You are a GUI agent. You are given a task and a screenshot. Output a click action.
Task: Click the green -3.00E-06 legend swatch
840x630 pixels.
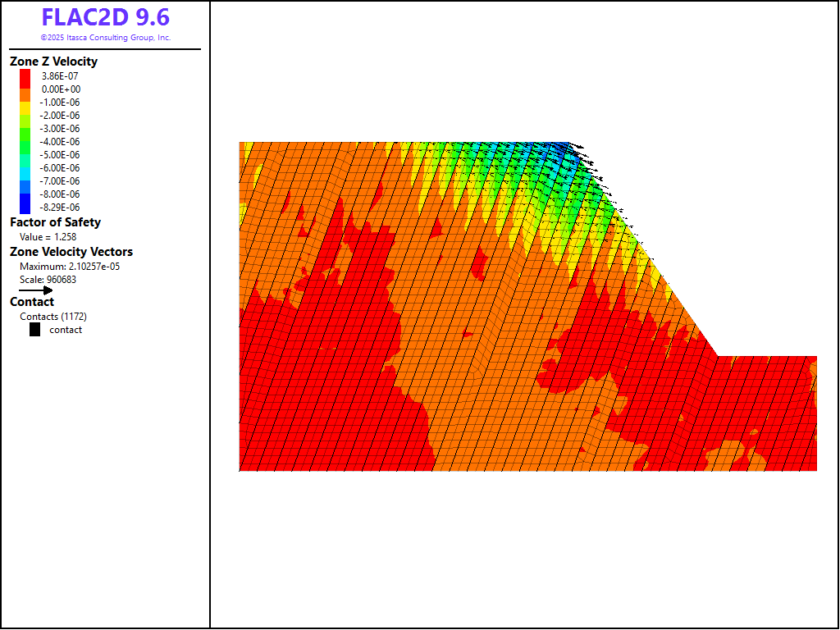click(x=25, y=128)
